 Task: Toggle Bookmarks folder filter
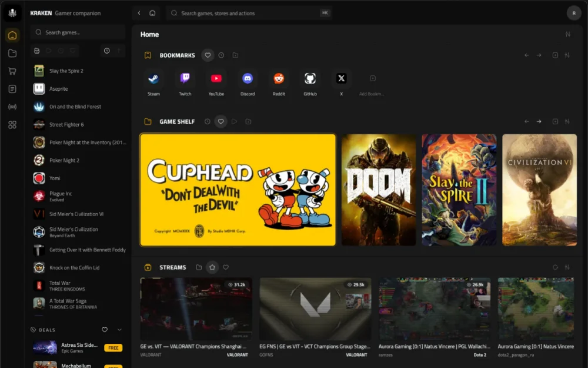235,55
